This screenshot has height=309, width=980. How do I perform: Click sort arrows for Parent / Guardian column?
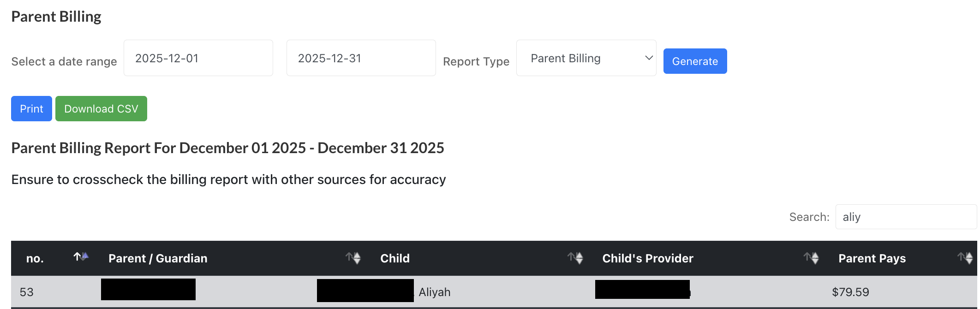[x=353, y=258]
